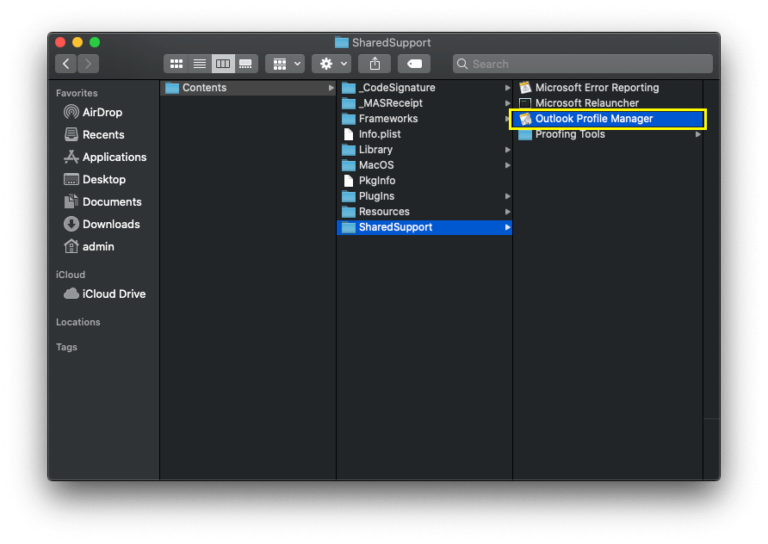Select Recents in the sidebar
The image size is (768, 544).
(x=103, y=135)
